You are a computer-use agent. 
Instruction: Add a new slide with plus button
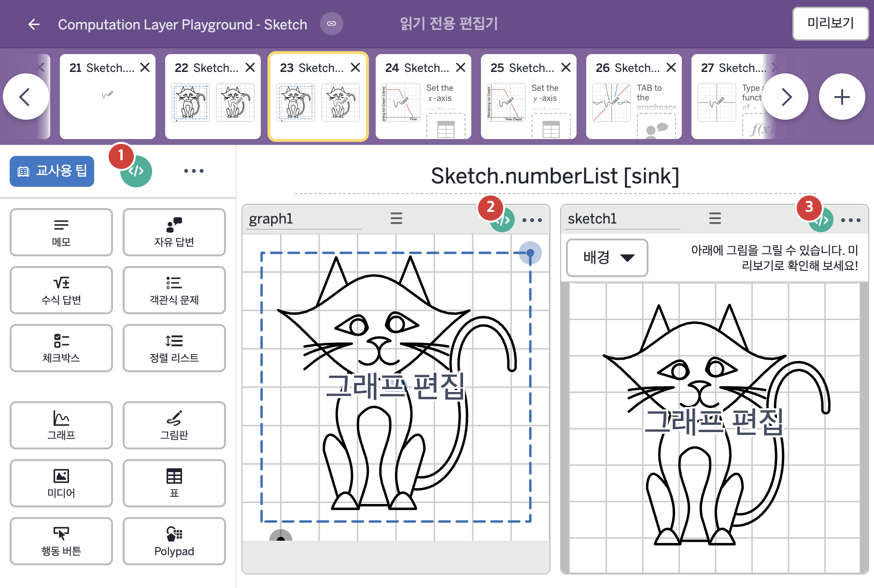pyautogui.click(x=842, y=97)
